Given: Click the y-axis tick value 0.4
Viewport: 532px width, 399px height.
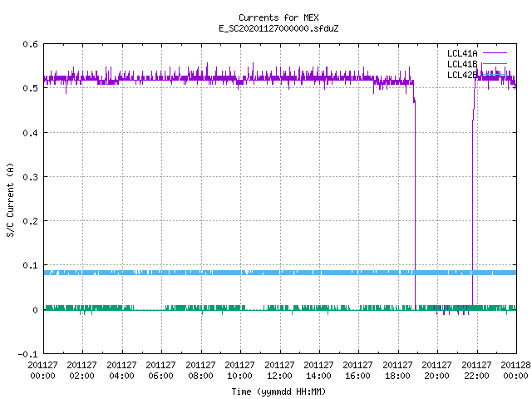Looking at the screenshot, I should coord(30,133).
